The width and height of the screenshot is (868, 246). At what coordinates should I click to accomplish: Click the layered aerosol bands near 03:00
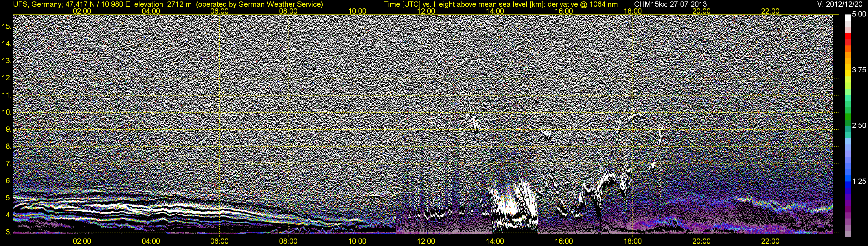(116, 209)
